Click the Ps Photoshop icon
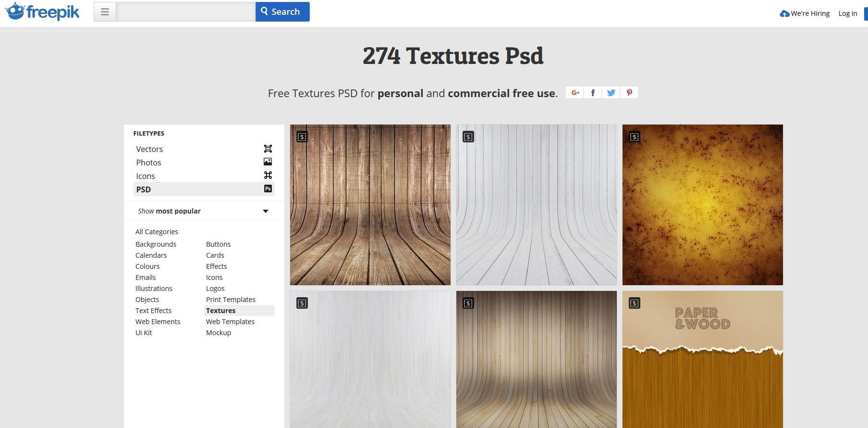The image size is (868, 428). pyautogui.click(x=268, y=189)
